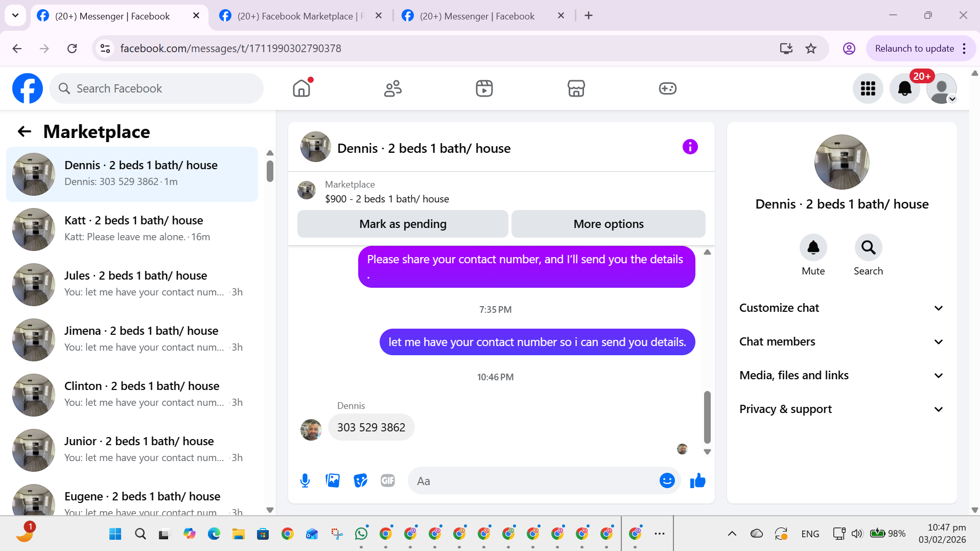Expand Chat members section
Viewport: 980px width, 551px height.
pyautogui.click(x=841, y=342)
